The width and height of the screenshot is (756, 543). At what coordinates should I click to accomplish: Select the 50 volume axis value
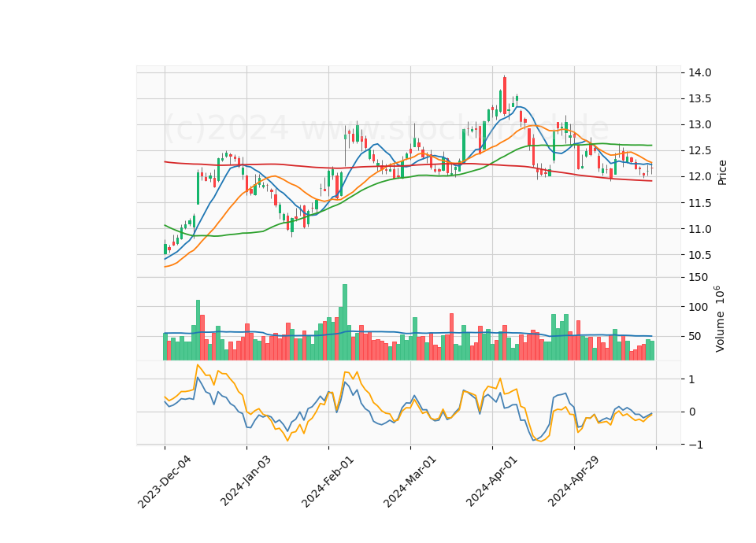(695, 336)
